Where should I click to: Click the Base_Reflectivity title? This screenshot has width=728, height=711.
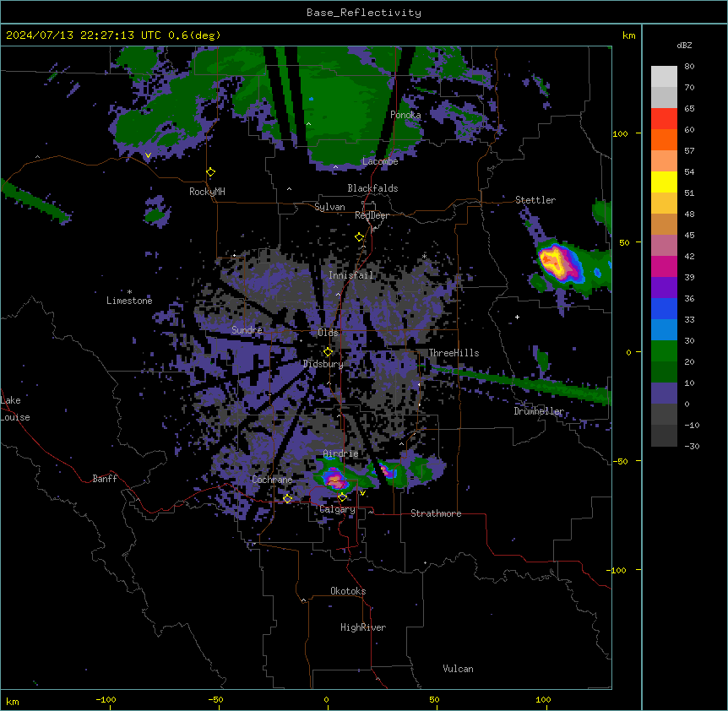tap(364, 13)
